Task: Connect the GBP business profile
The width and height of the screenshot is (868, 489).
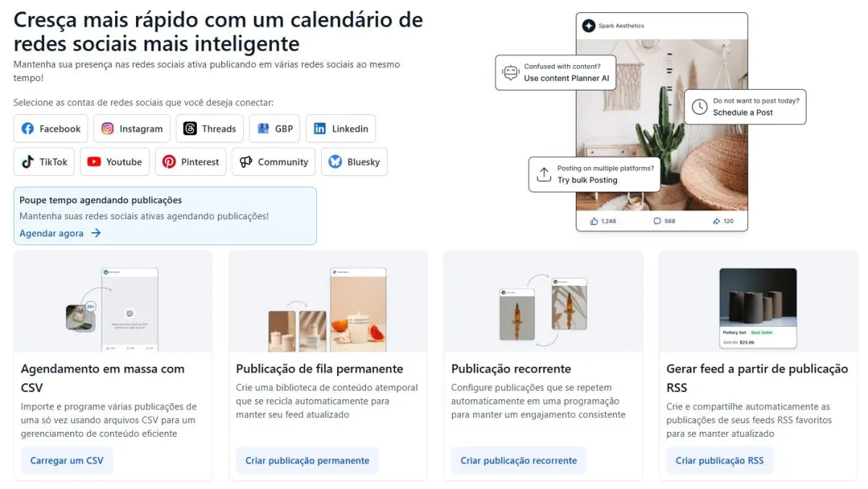Action: (x=275, y=129)
